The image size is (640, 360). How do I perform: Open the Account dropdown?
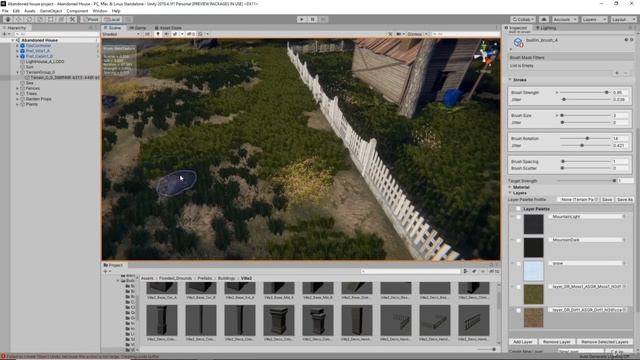tap(564, 19)
